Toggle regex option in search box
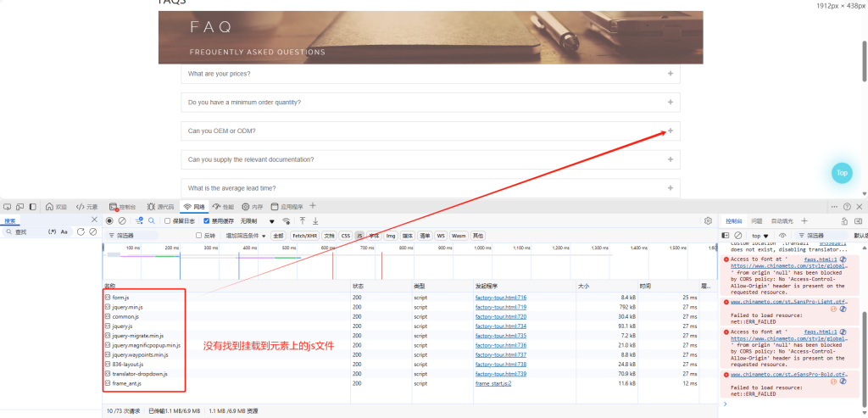868x418 pixels. (53, 232)
